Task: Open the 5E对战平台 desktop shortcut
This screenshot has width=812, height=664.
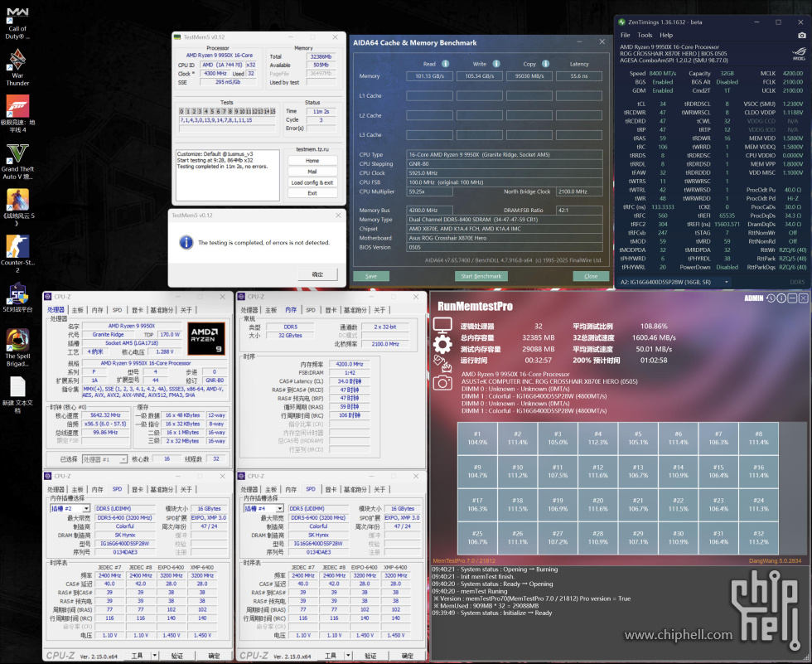Action: (x=17, y=298)
